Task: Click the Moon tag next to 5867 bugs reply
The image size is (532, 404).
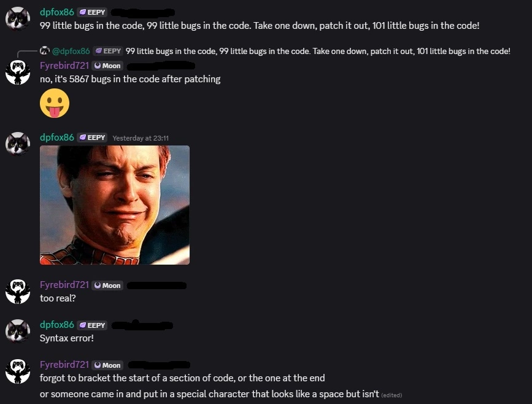Action: (107, 66)
